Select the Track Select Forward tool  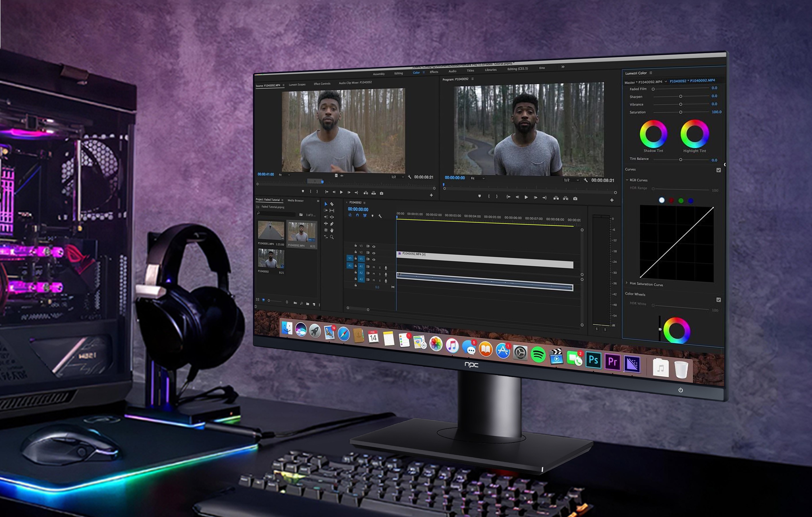326,210
